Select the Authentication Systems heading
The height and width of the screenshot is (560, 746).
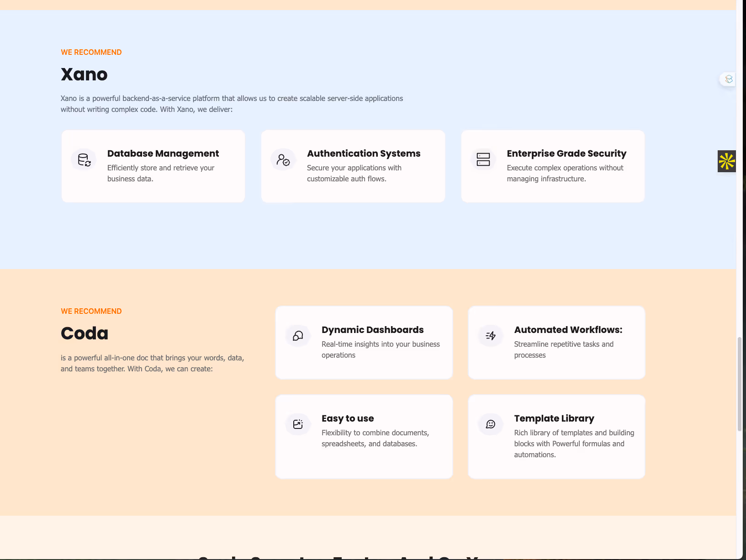point(364,153)
